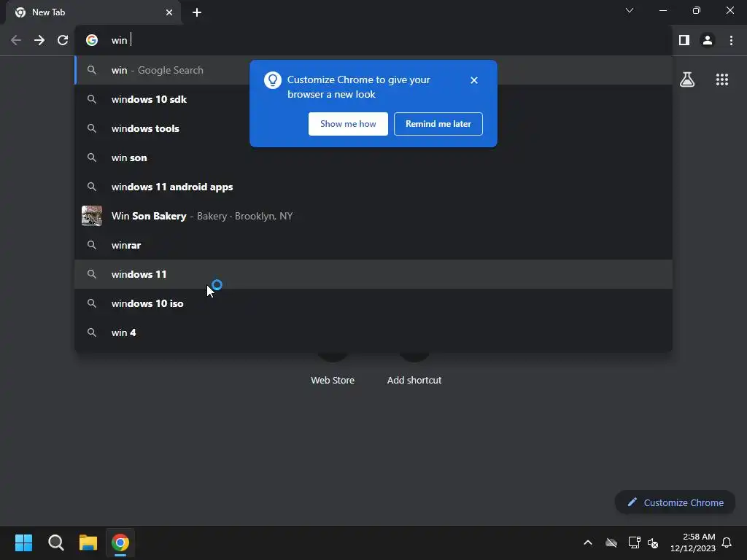Choose 'windows 10 sdk' suggestion
The height and width of the screenshot is (560, 747).
click(x=373, y=99)
